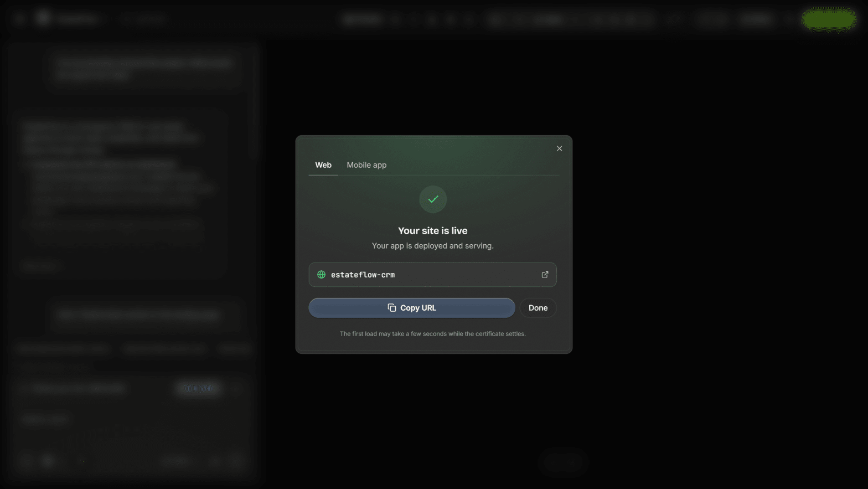Click the certificate settles note text
868x489 pixels.
click(x=433, y=334)
